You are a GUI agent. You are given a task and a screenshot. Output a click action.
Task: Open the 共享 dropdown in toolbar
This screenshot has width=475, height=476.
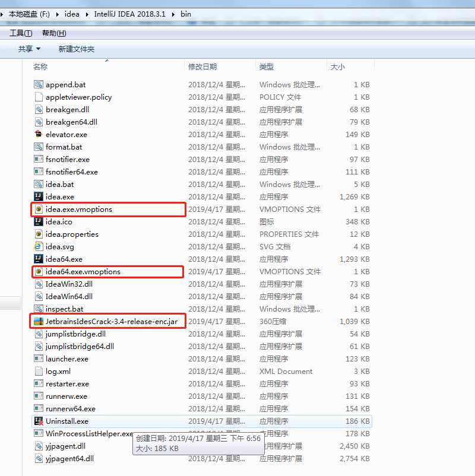[29, 49]
